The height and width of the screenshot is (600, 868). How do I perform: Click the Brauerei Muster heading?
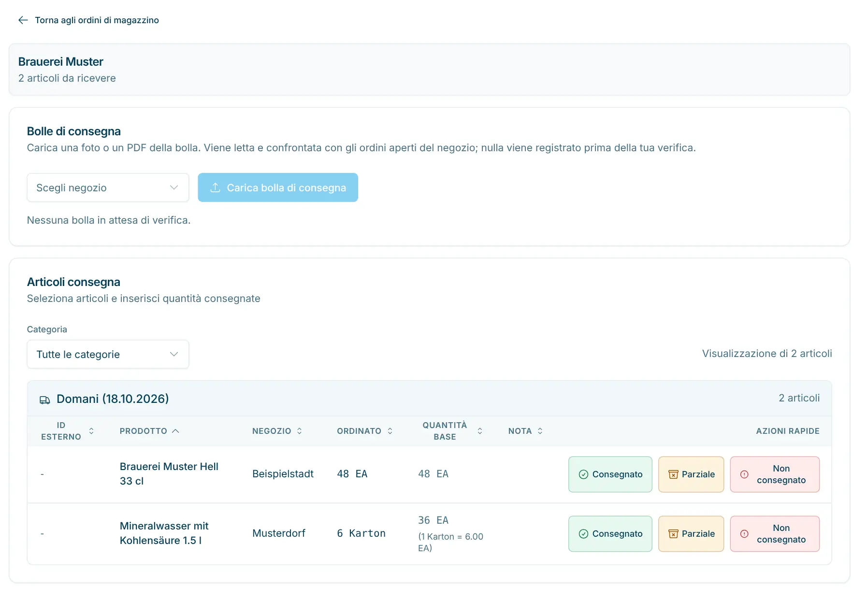60,62
